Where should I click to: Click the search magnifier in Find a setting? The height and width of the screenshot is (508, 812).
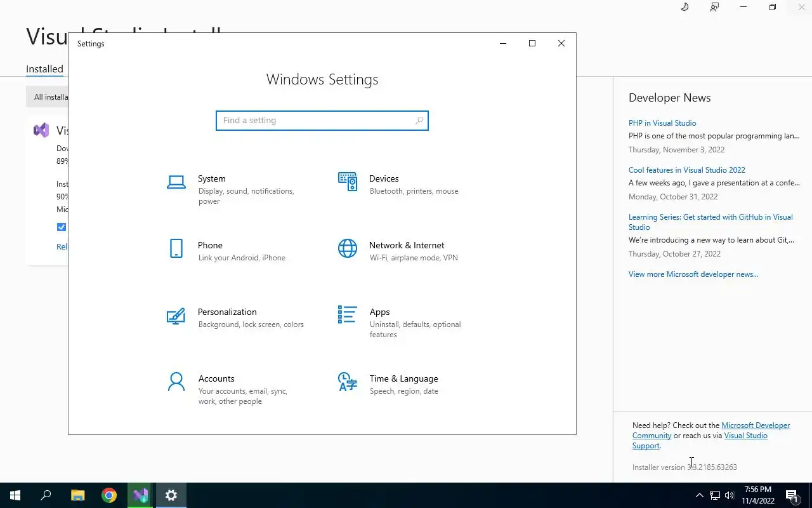[x=419, y=120]
